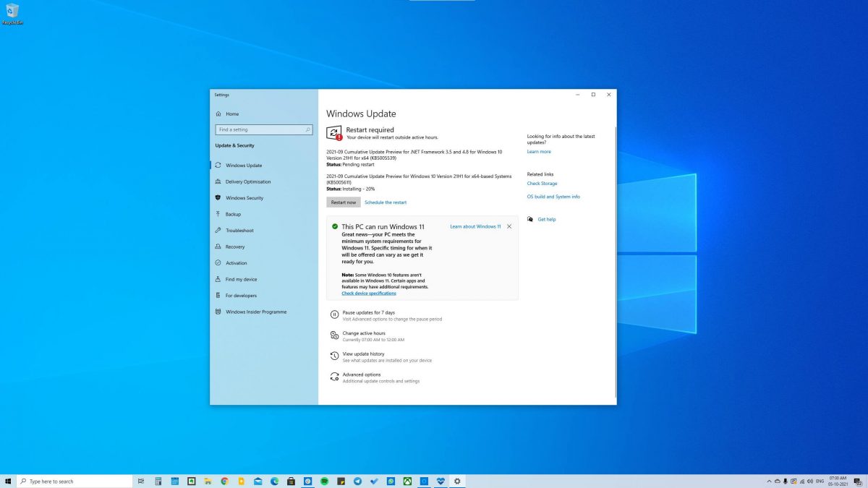Image resolution: width=868 pixels, height=488 pixels.
Task: Click the Restart now button
Action: click(343, 202)
